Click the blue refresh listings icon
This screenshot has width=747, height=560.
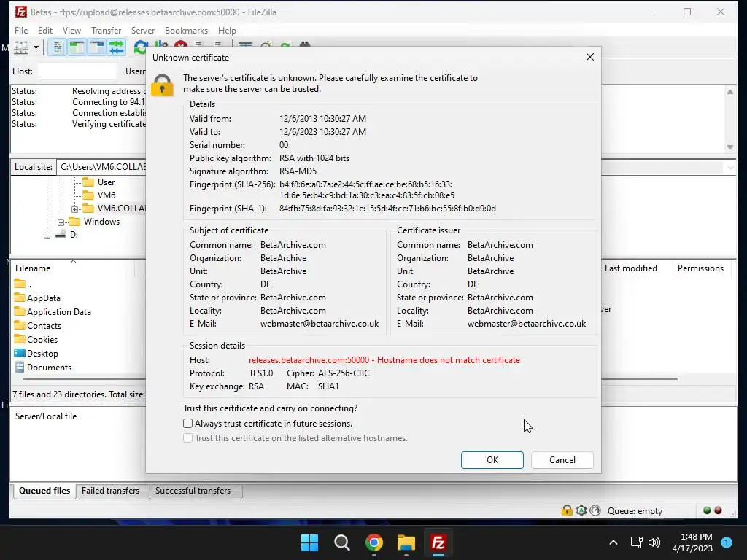point(141,47)
